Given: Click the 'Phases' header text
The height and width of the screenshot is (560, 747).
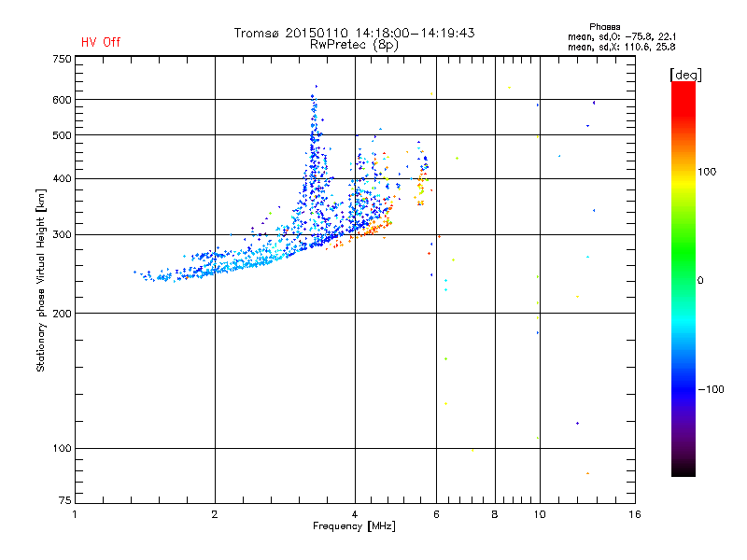Looking at the screenshot, I should click(x=604, y=27).
